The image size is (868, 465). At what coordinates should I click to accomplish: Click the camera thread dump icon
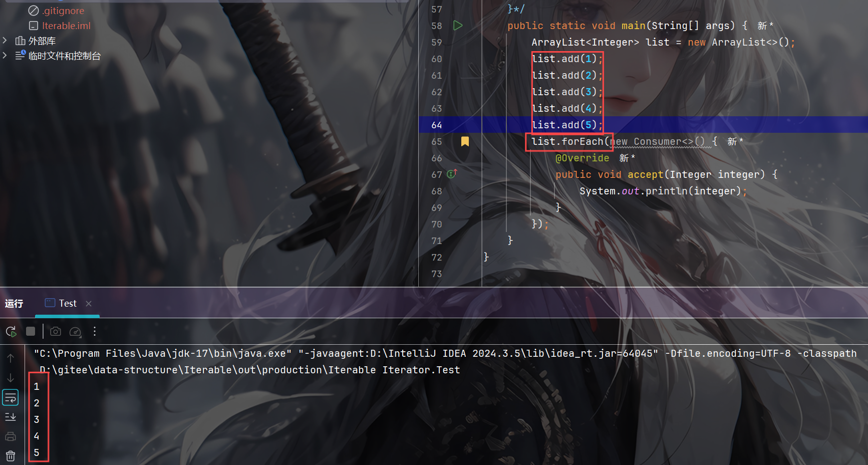(56, 331)
